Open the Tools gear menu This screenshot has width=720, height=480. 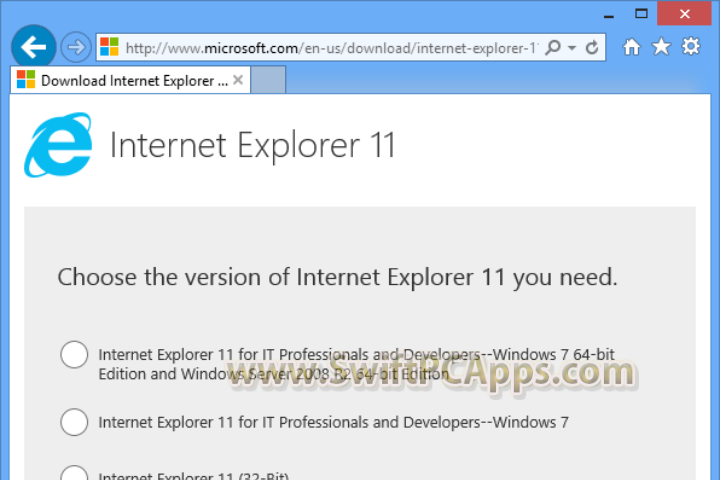tap(691, 47)
